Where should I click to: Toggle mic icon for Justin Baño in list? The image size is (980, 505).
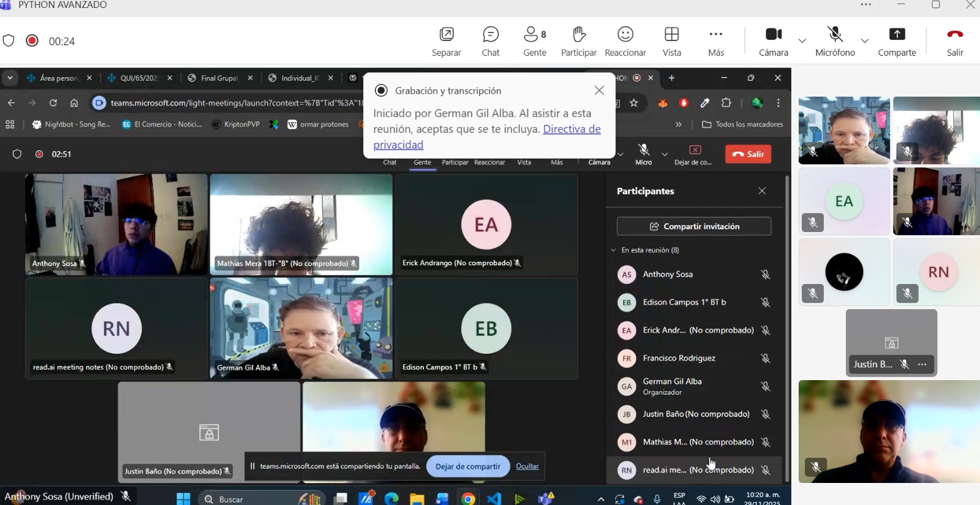coord(766,414)
